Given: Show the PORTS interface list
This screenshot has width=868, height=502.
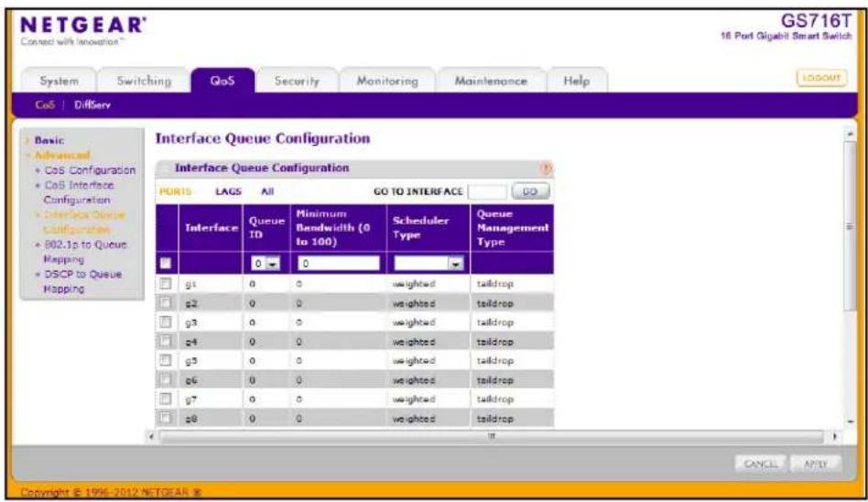Looking at the screenshot, I should pyautogui.click(x=175, y=191).
